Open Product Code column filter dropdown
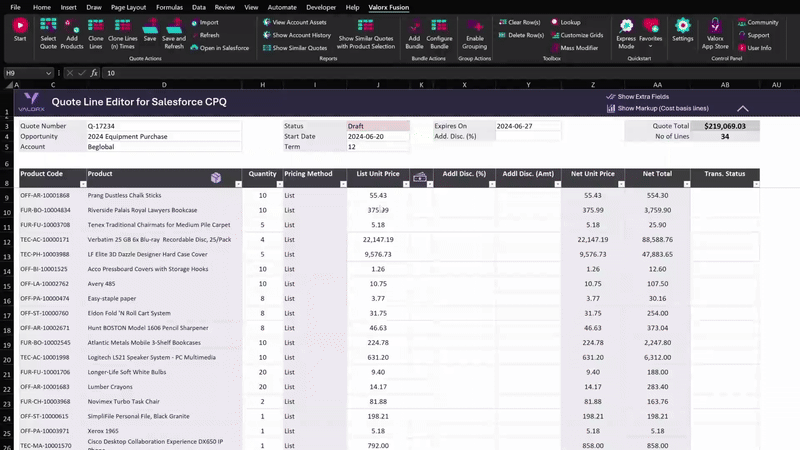 (83, 184)
